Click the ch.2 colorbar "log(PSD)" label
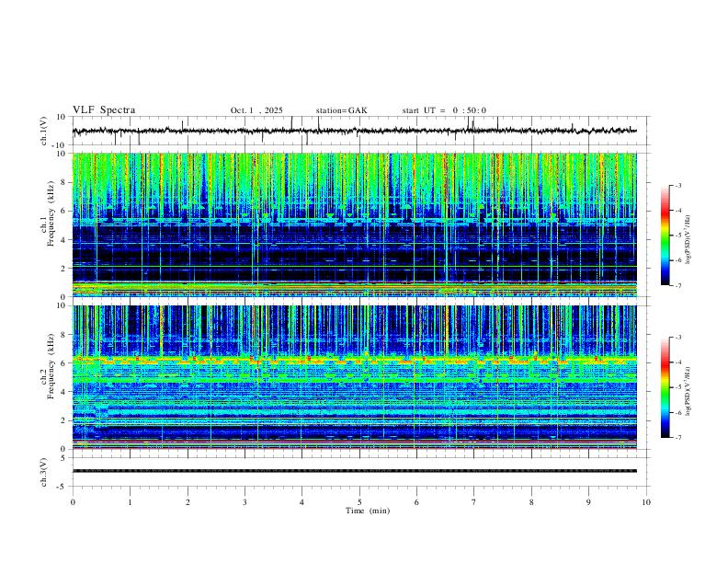The height and width of the screenshot is (563, 728). click(x=688, y=392)
